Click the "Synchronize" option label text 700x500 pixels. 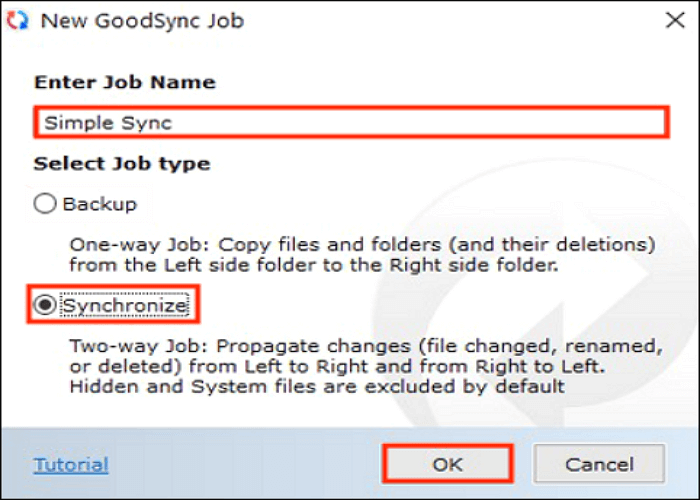125,305
